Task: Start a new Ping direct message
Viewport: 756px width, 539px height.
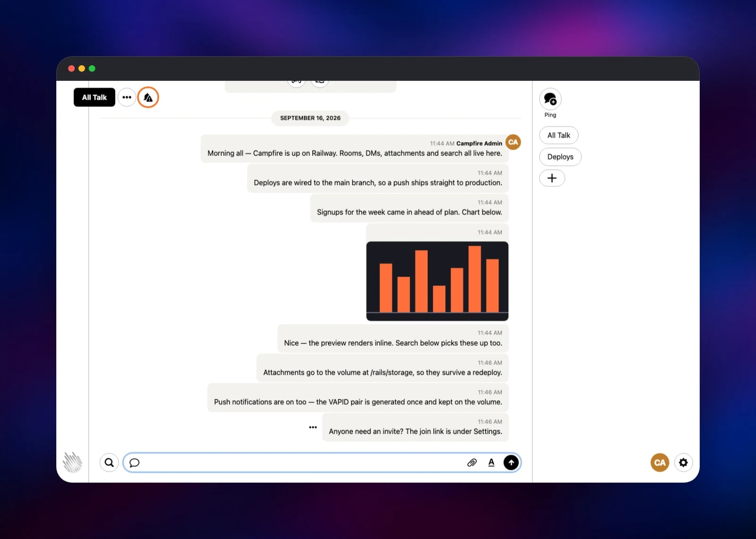Action: coord(550,99)
